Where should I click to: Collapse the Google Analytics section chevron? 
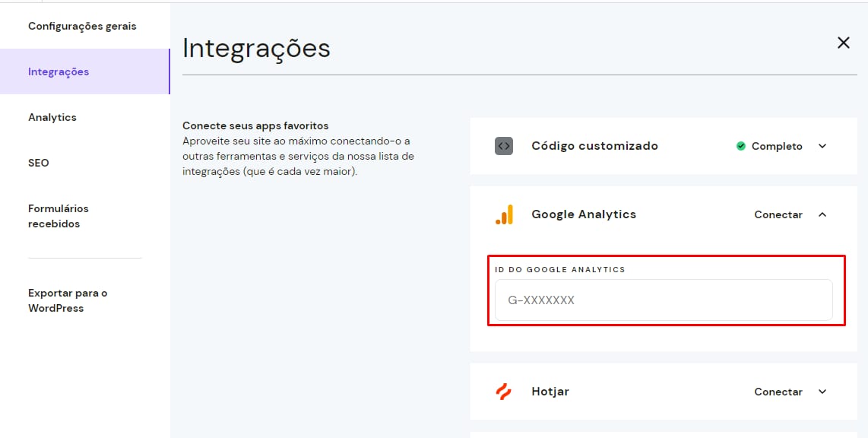822,214
